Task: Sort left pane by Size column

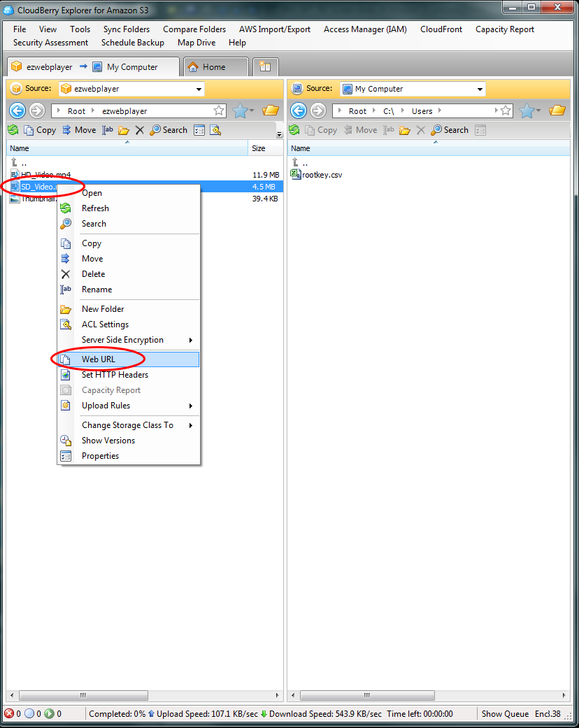Action: coord(266,148)
